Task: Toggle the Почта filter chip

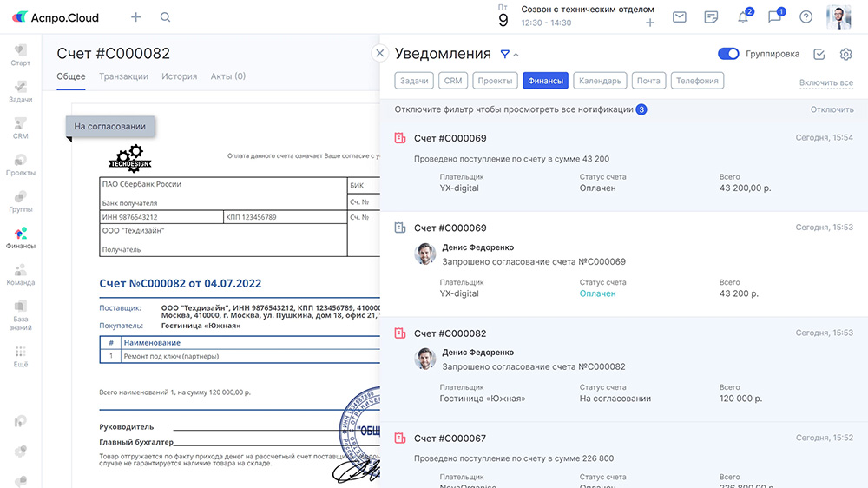Action: click(x=648, y=81)
